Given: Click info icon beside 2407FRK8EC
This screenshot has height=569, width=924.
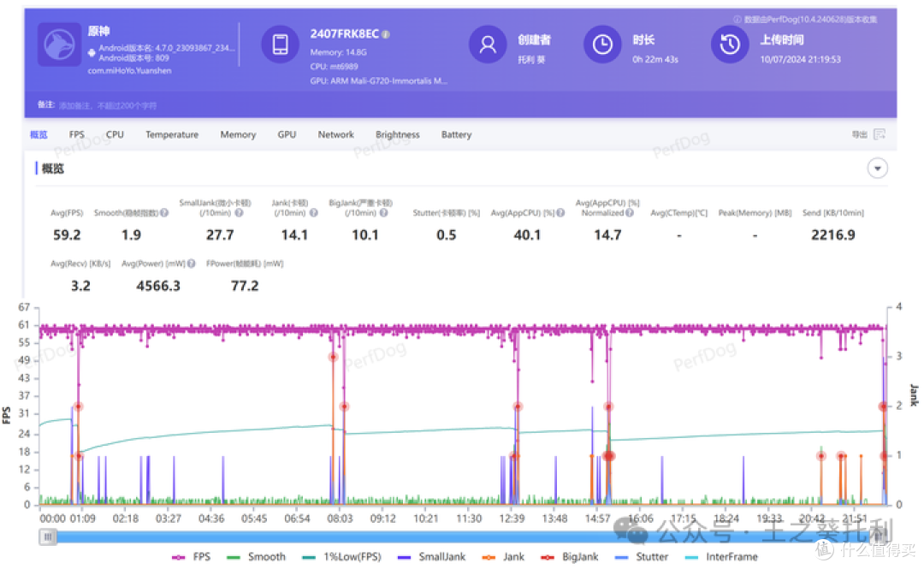Looking at the screenshot, I should (385, 35).
